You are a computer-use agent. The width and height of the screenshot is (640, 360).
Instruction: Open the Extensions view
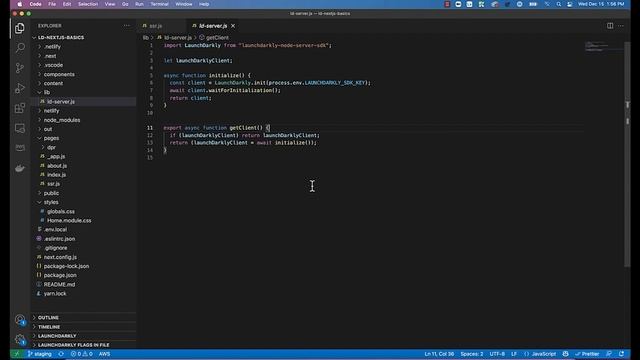20,108
